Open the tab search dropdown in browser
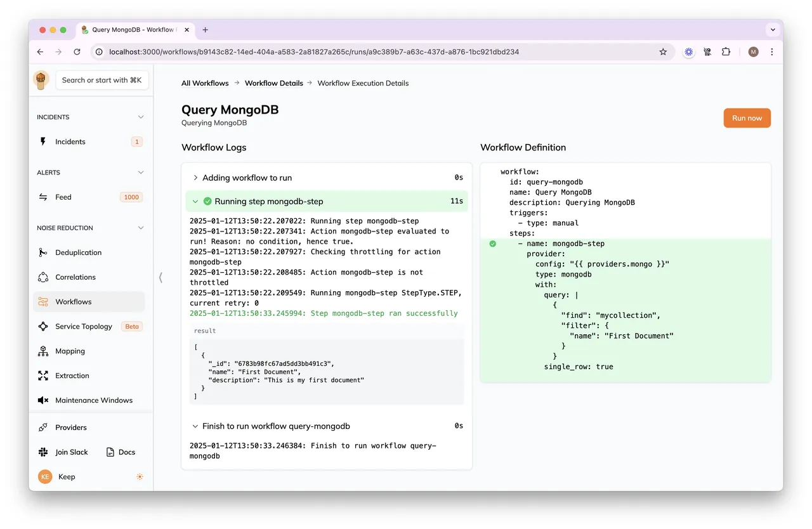 tap(773, 30)
